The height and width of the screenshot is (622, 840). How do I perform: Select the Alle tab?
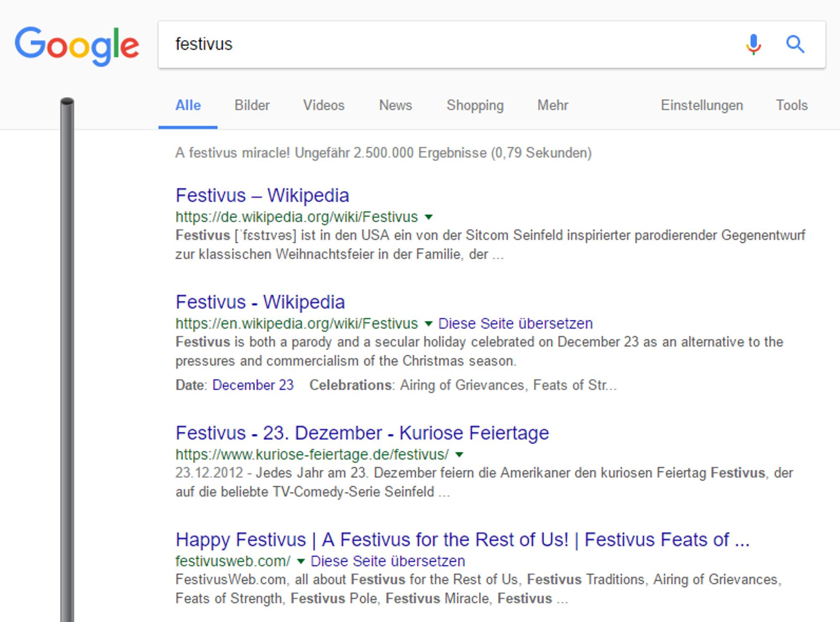(x=188, y=105)
